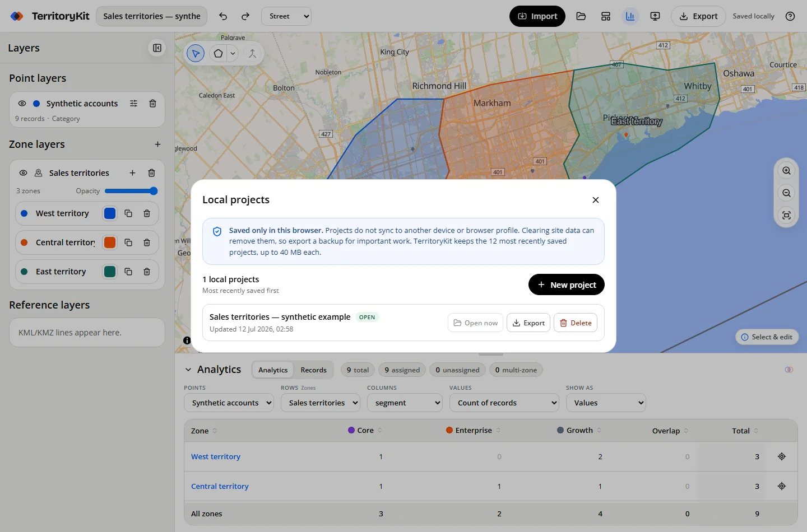
Task: Delete the Sales territories project
Action: [x=576, y=323]
